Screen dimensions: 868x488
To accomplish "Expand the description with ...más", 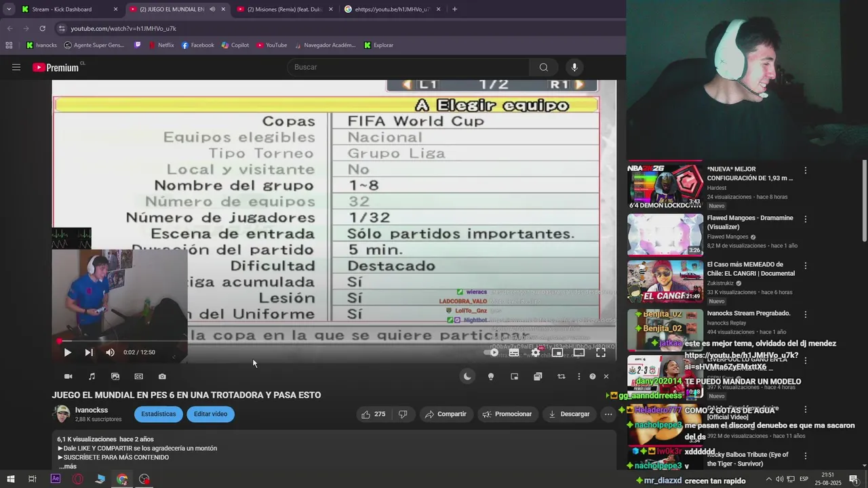I will coord(67,466).
